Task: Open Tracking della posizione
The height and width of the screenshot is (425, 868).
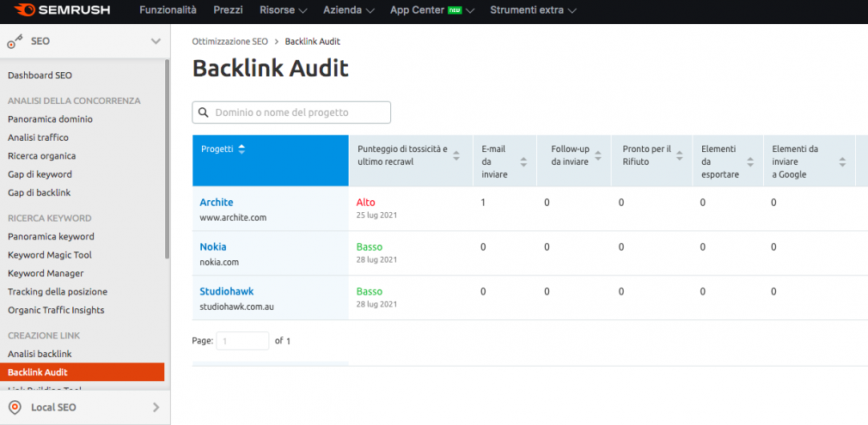Action: 58,292
